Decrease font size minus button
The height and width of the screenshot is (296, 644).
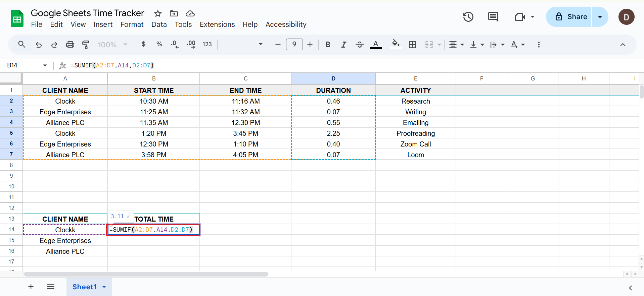(x=278, y=44)
